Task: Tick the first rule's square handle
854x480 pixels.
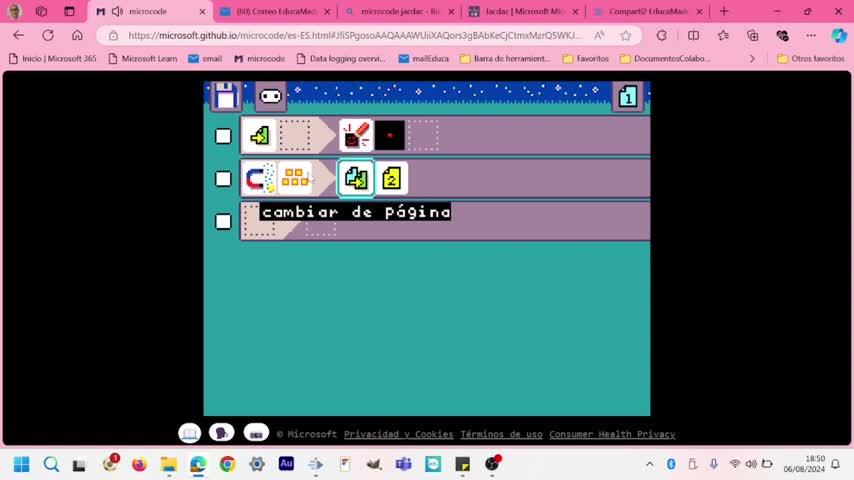Action: tap(223, 136)
